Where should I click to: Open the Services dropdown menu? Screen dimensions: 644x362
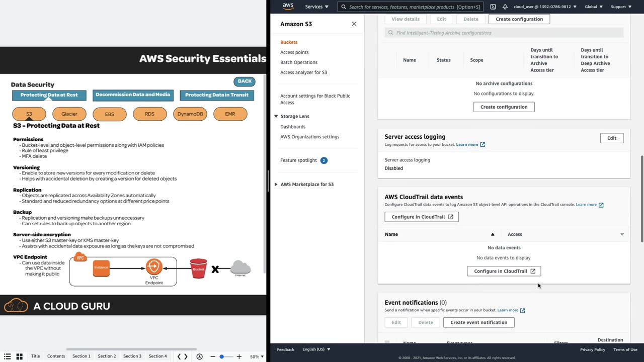(x=316, y=7)
